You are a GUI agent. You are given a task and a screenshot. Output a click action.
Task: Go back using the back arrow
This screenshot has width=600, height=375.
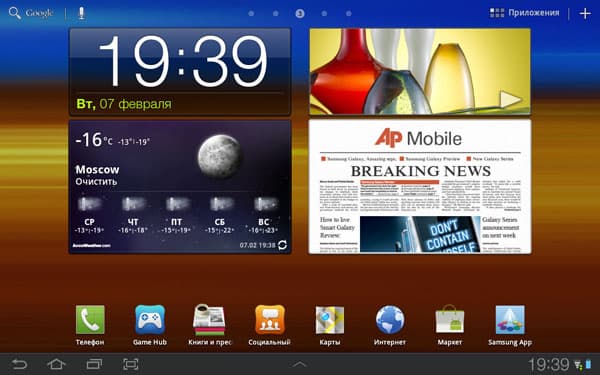19,364
